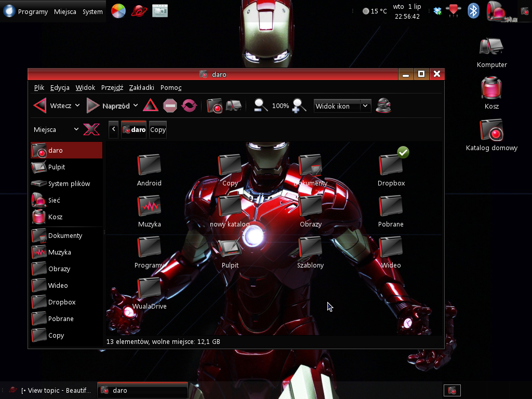Screen dimensions: 532x399
Task: Select Dokumenty bookmark in sidebar
Action: click(66, 235)
